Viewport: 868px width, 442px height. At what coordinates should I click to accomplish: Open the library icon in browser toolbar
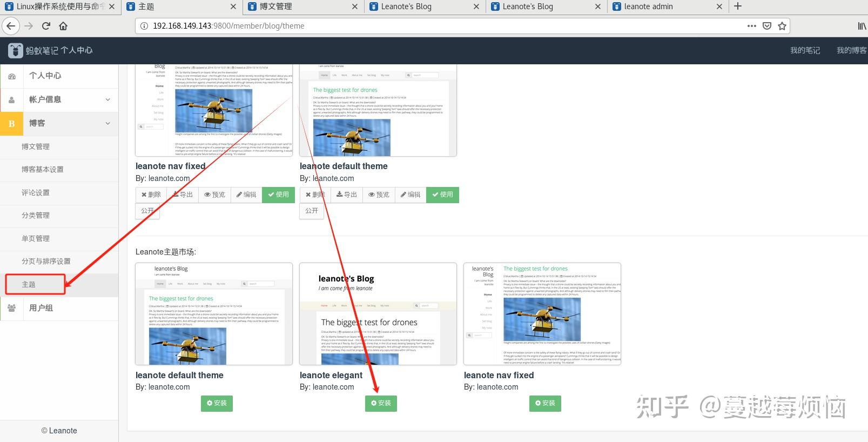point(862,26)
